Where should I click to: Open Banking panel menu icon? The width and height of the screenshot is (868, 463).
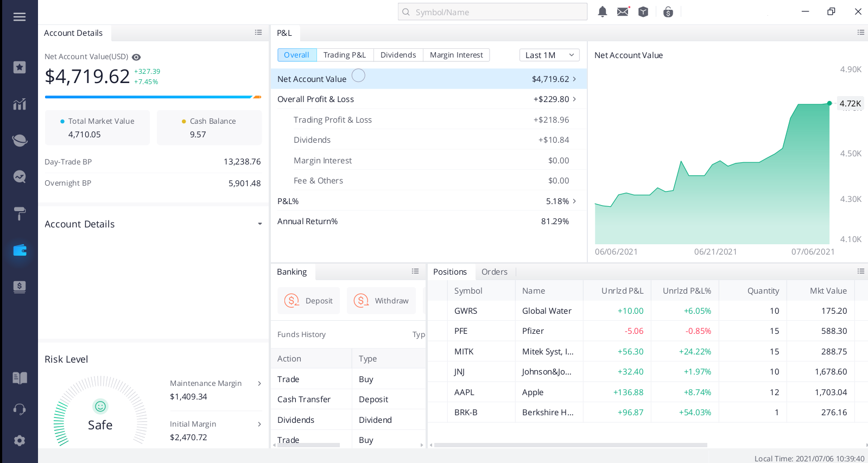tap(415, 271)
